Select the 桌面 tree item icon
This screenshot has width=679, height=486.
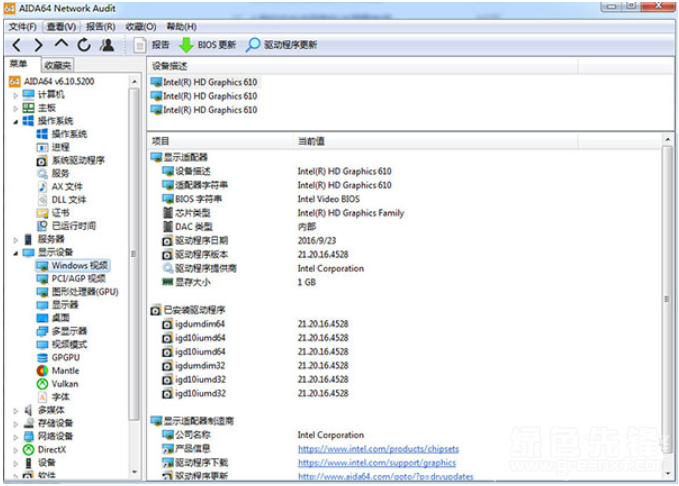[x=42, y=318]
